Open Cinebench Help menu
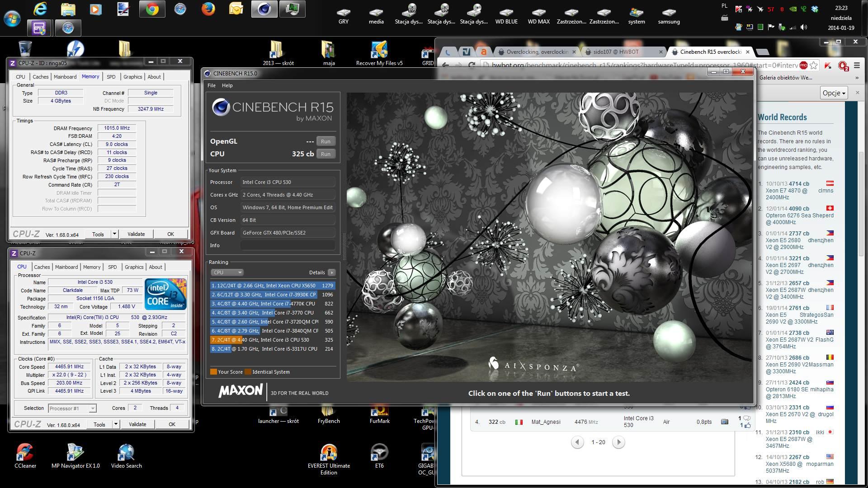The width and height of the screenshot is (868, 488). pos(227,85)
